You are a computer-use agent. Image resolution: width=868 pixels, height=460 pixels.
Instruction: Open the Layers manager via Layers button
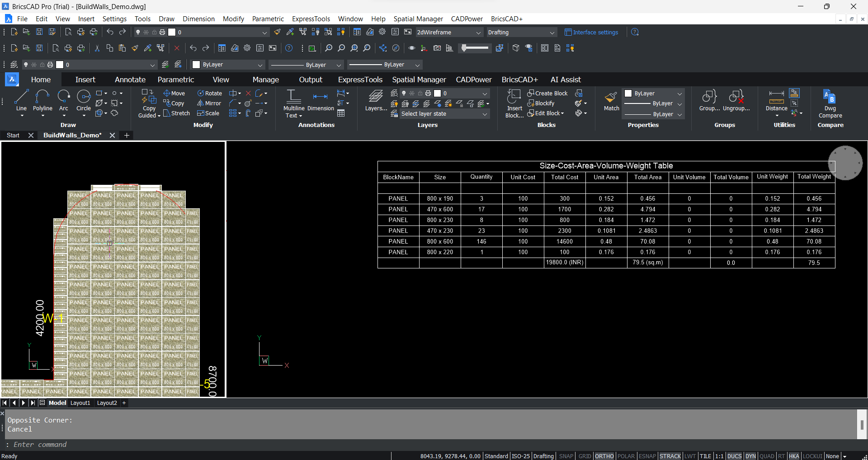(376, 102)
